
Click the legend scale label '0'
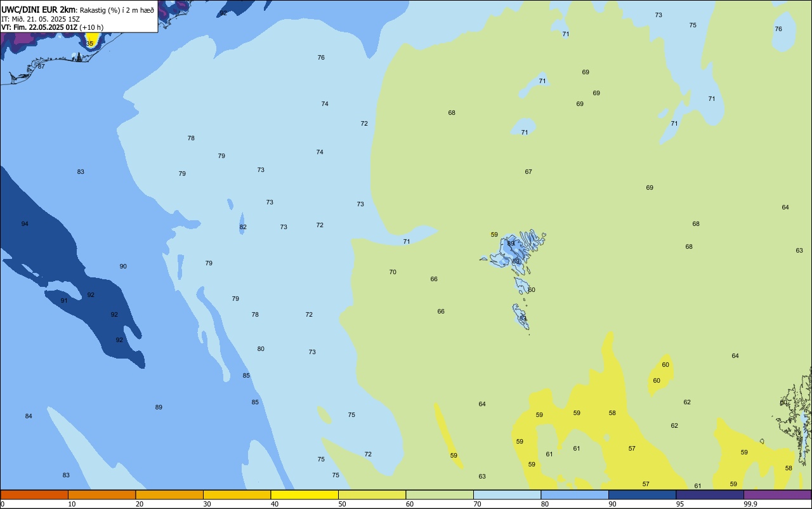tap(3, 504)
